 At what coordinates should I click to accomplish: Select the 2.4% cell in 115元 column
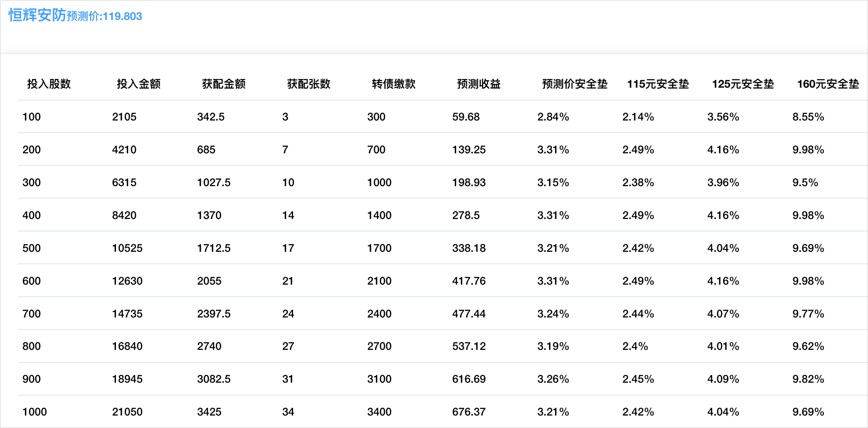[x=635, y=346]
